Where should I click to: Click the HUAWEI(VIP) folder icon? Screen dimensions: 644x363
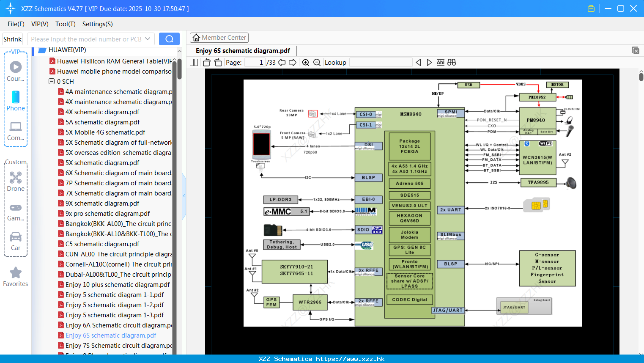[x=42, y=50]
